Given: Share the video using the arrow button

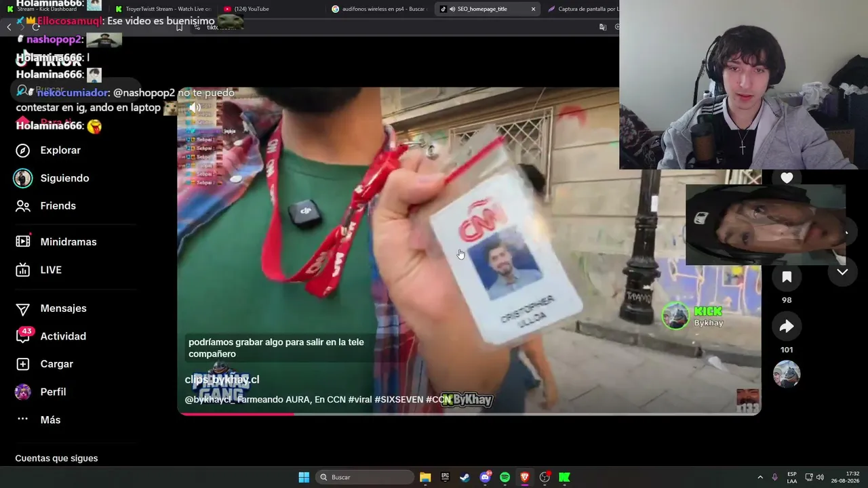Looking at the screenshot, I should pyautogui.click(x=787, y=327).
